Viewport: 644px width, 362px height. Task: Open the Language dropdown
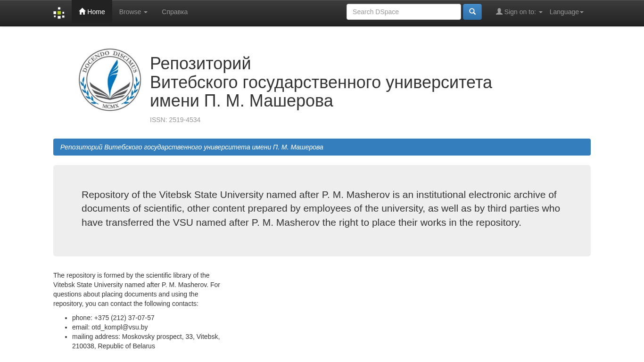coord(567,12)
